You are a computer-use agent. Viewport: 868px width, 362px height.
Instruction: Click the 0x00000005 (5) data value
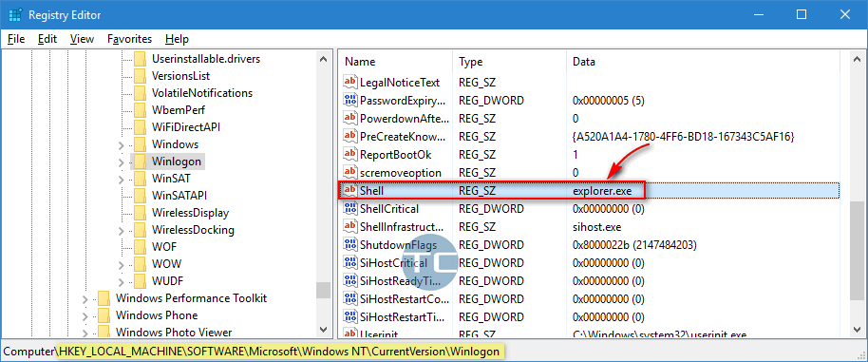pos(609,101)
